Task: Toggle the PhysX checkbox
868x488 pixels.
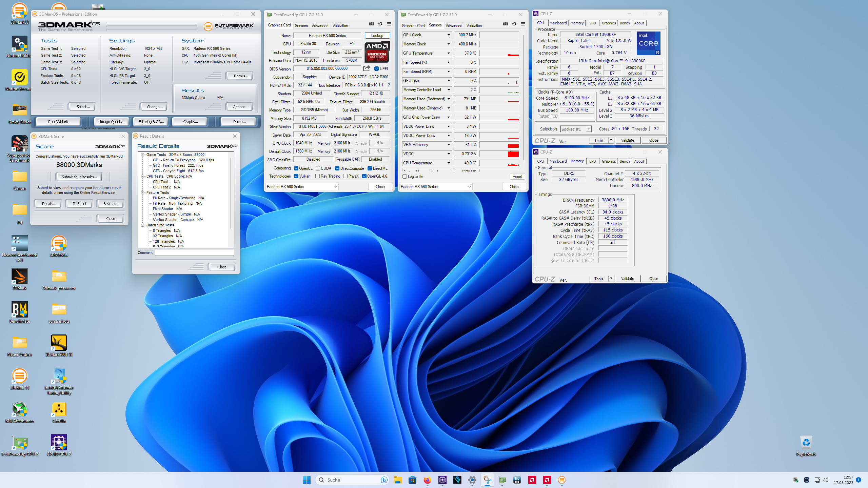Action: coord(345,176)
